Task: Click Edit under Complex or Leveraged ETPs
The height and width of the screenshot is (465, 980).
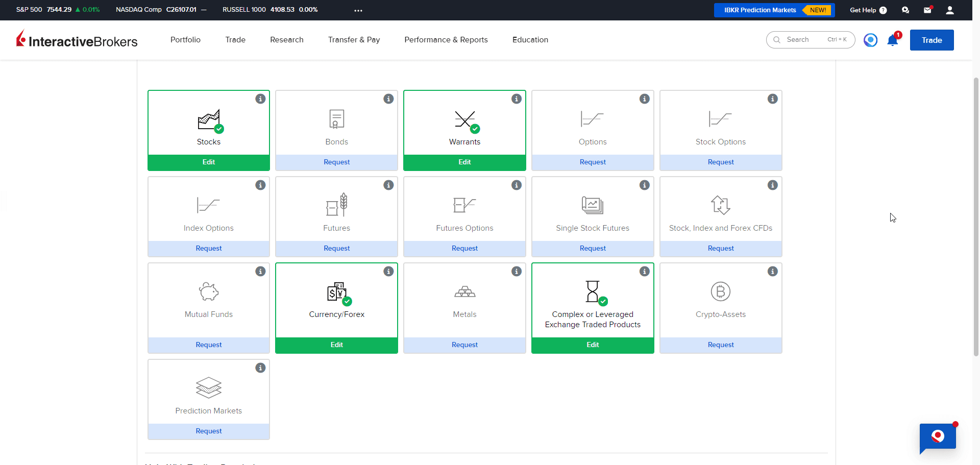Action: [x=593, y=345]
